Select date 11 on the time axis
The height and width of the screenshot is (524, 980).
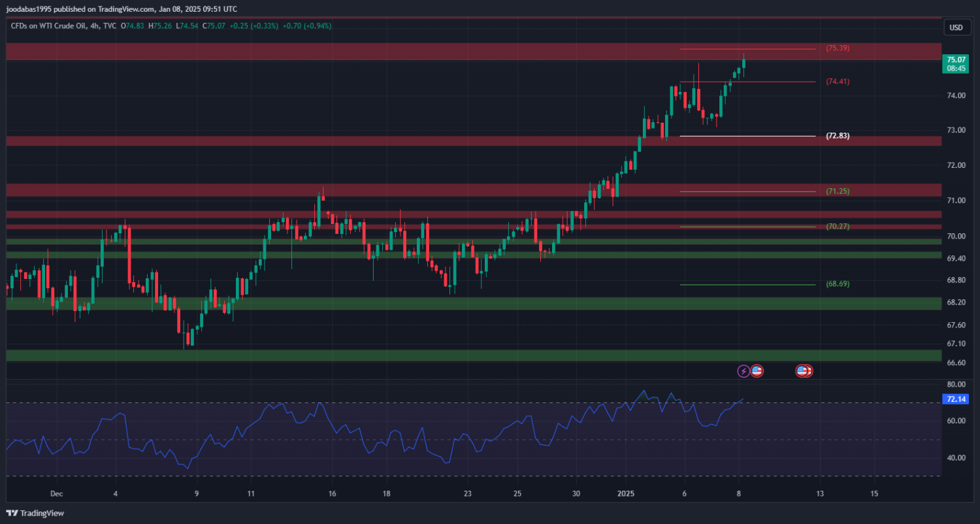click(x=251, y=494)
